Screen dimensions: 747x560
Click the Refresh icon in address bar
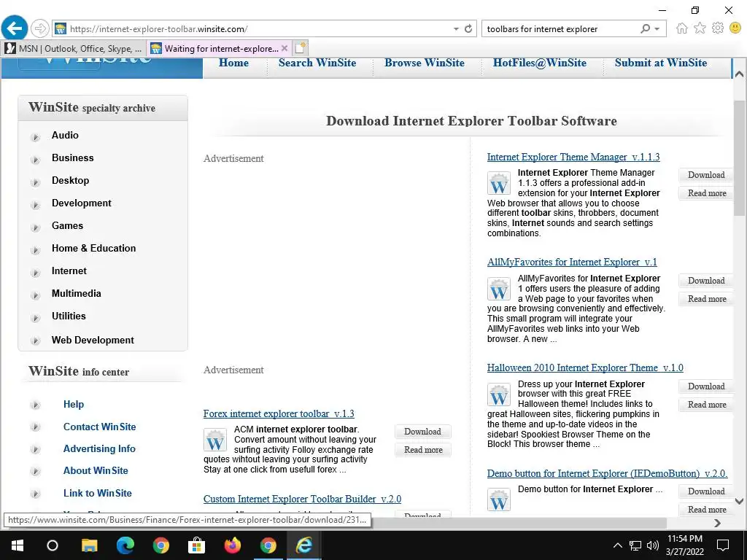pyautogui.click(x=468, y=28)
